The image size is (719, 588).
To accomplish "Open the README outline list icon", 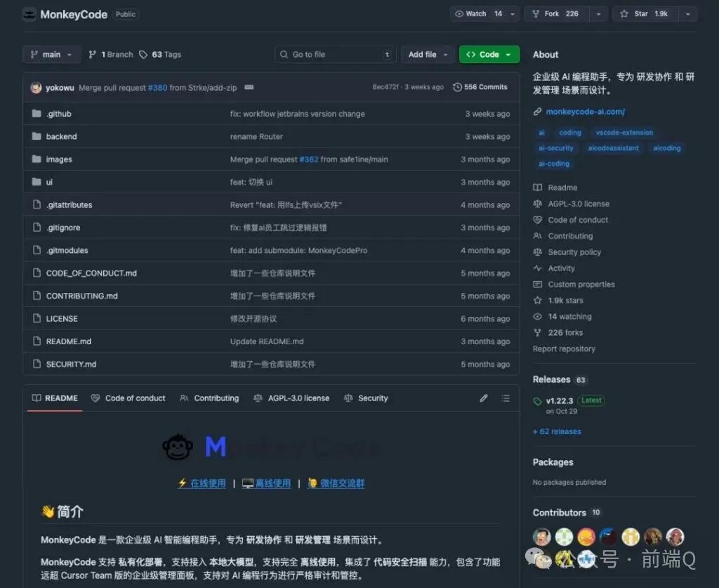I will [505, 398].
